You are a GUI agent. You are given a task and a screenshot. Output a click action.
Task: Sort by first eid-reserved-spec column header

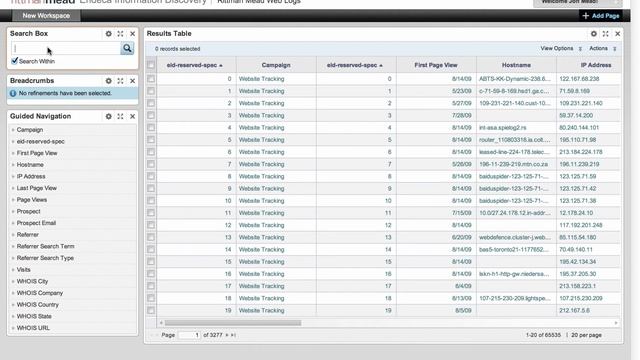point(195,65)
